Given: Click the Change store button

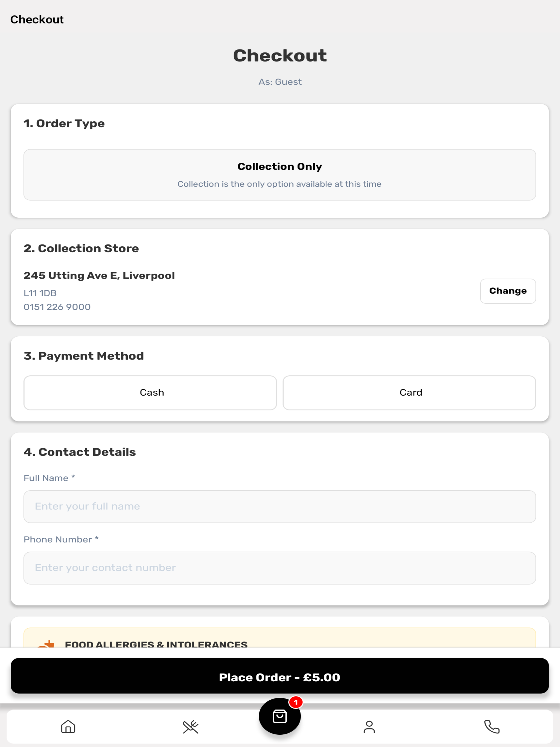Looking at the screenshot, I should tap(508, 291).
